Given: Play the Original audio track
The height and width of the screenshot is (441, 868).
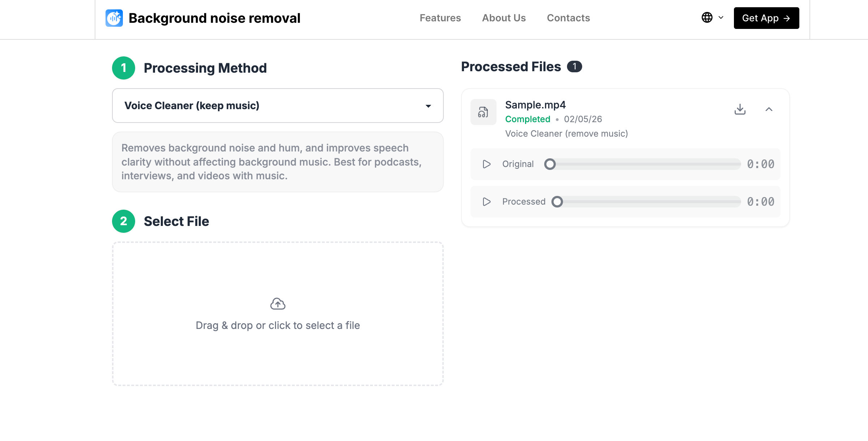Looking at the screenshot, I should point(487,164).
